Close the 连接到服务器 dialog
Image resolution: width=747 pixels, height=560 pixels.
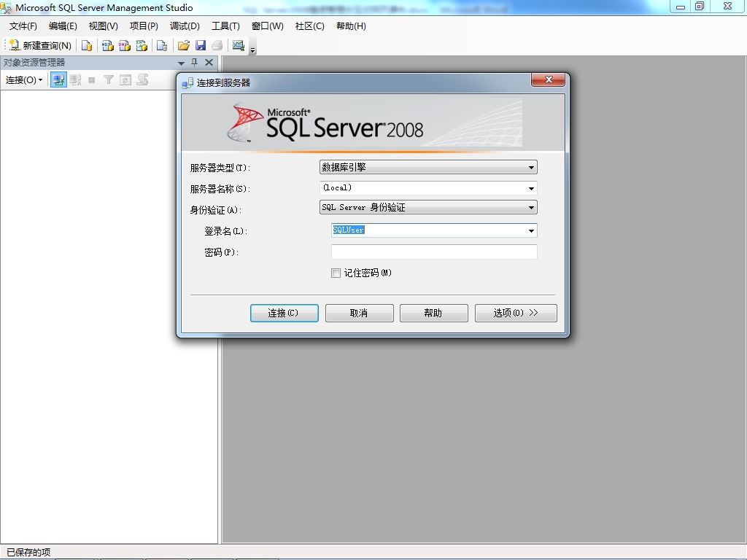tap(548, 80)
